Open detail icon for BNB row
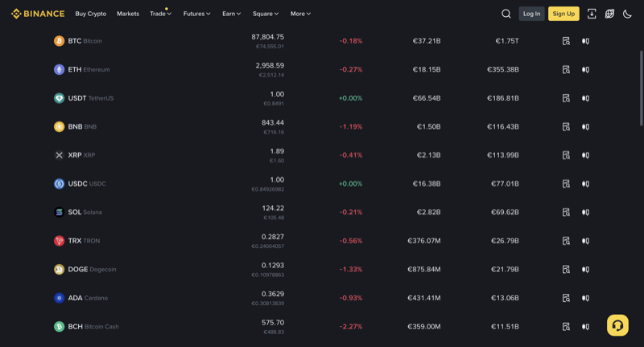The width and height of the screenshot is (644, 347). [x=566, y=126]
